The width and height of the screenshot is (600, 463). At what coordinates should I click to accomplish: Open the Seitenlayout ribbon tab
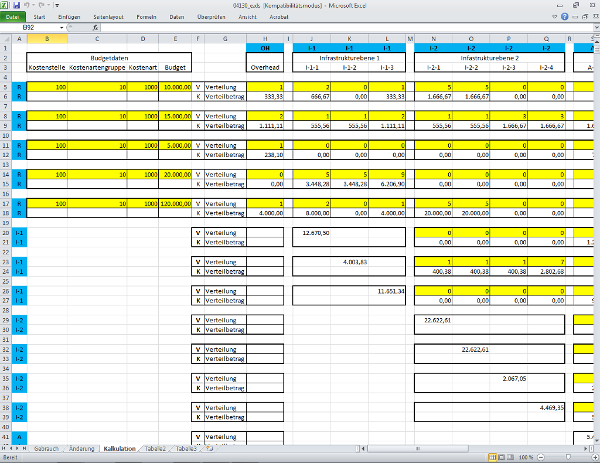point(108,18)
